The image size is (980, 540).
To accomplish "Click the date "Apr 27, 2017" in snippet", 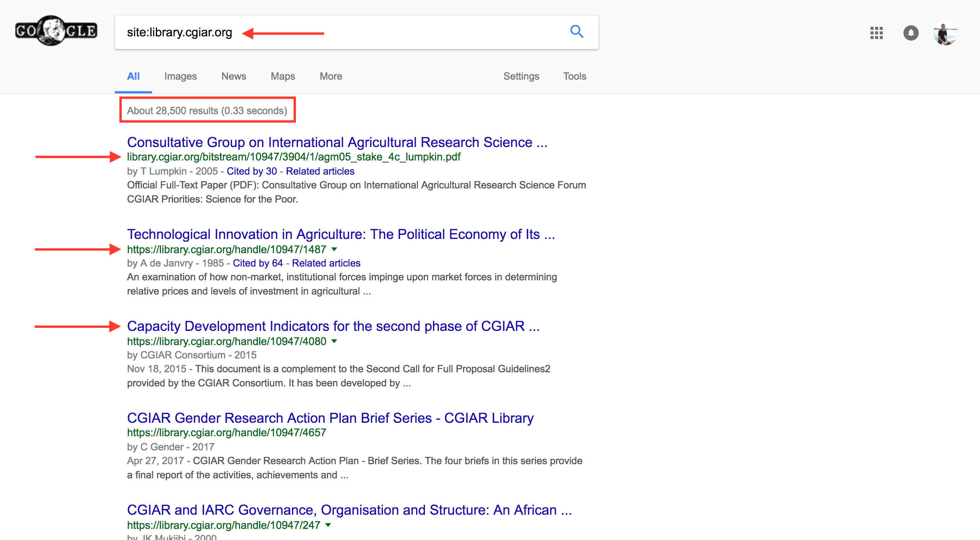I will [155, 461].
